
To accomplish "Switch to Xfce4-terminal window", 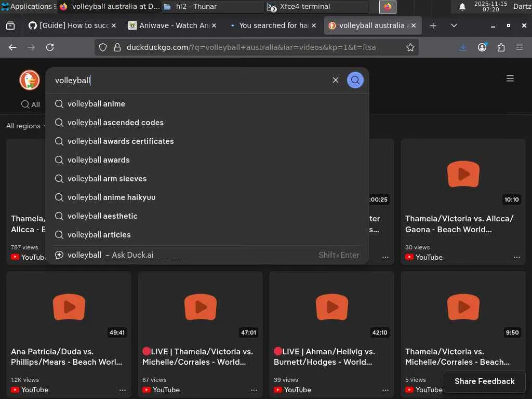I will click(316, 6).
